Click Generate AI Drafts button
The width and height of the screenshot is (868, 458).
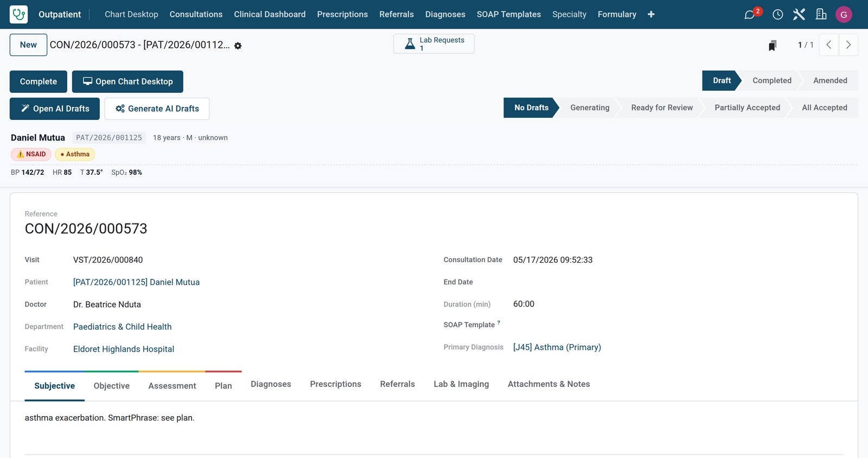tap(157, 109)
